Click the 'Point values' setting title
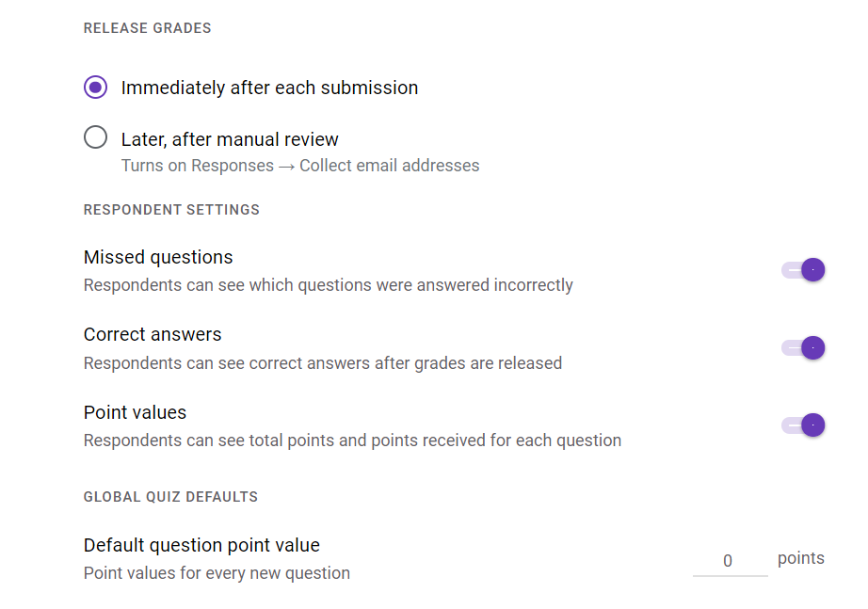 pos(135,412)
